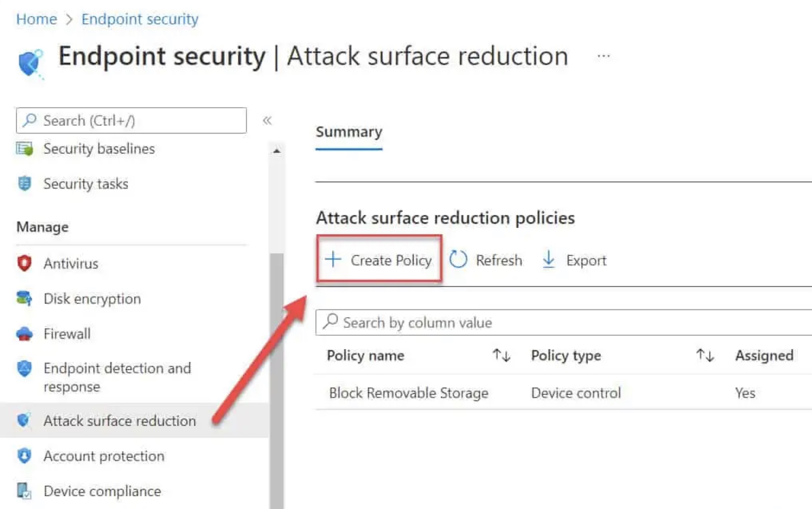Screen dimensions: 812x509
Task: Sort by Policy type column arrows
Action: 705,355
